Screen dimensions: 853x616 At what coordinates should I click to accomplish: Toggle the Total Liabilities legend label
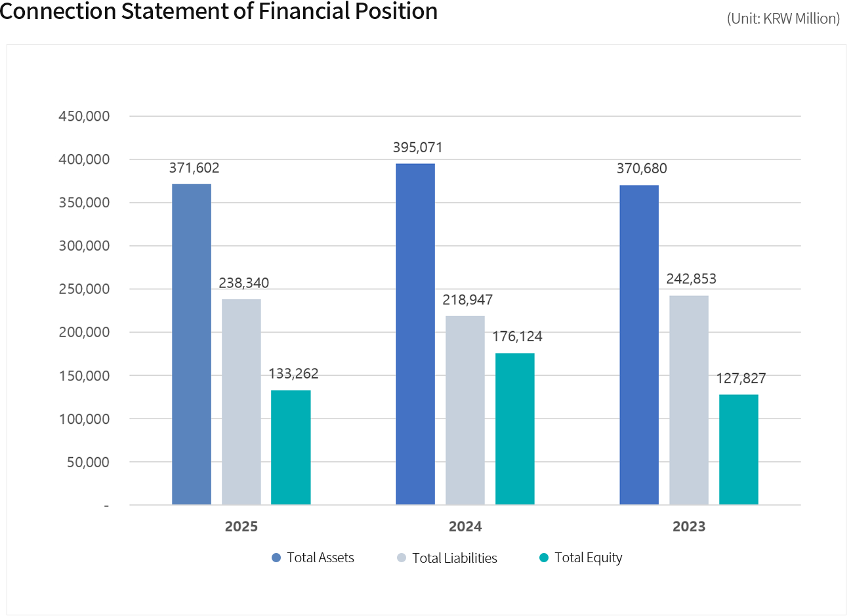tap(455, 558)
